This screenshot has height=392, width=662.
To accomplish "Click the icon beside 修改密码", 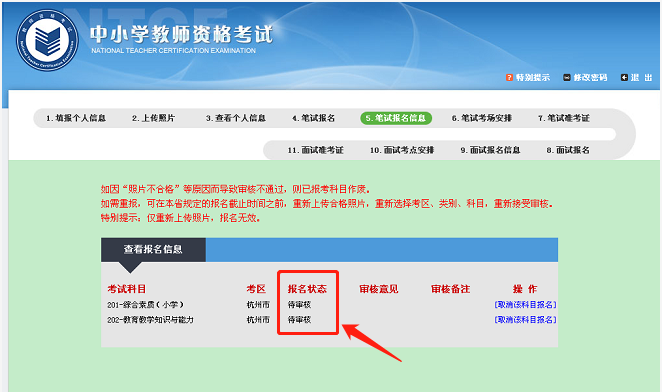I will [567, 77].
